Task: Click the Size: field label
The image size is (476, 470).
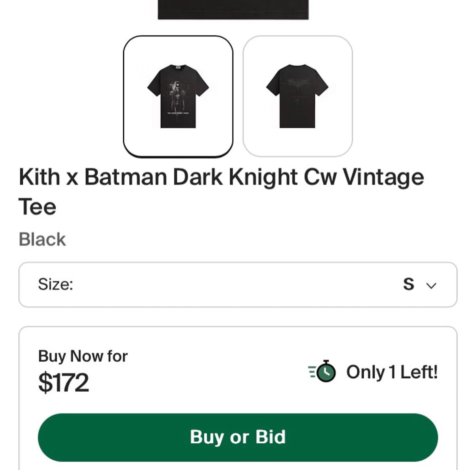Action: click(55, 284)
